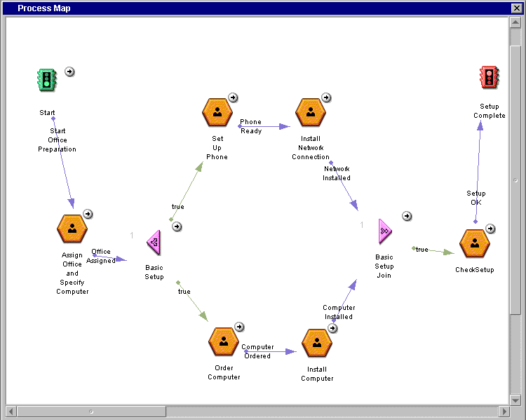Close the Process Map window
Screen dimensions: 526x420
(517, 8)
